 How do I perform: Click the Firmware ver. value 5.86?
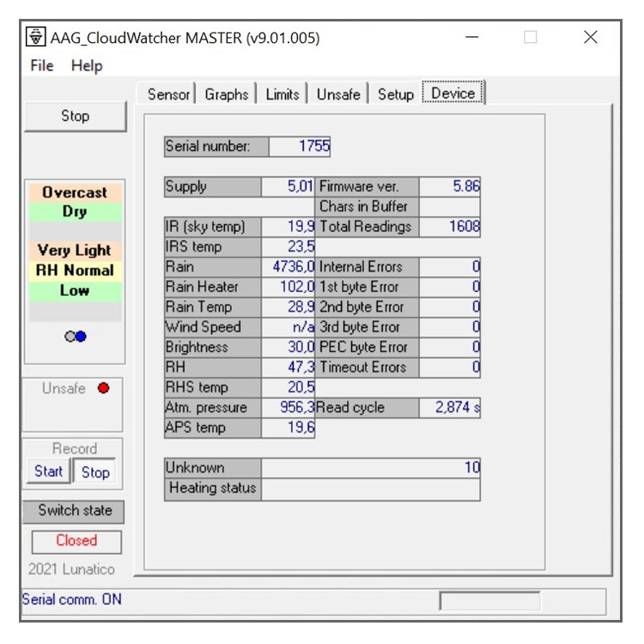[449, 187]
